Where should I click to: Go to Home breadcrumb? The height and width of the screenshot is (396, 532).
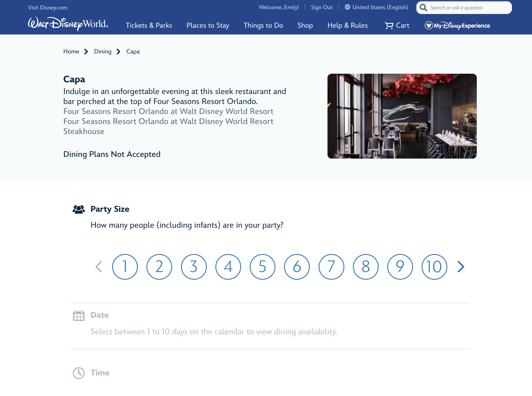click(x=71, y=51)
